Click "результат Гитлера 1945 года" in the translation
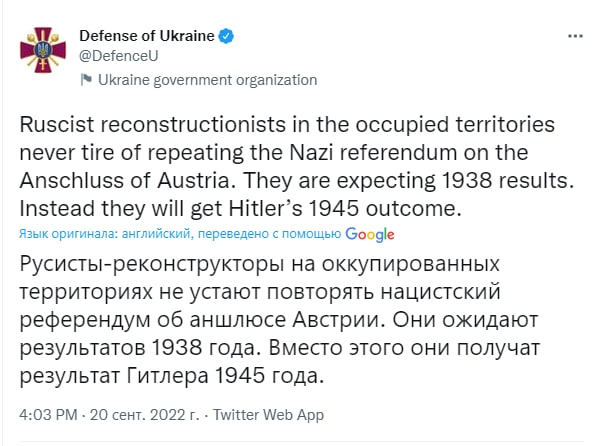Screen dimensions: 601x446 coord(174,376)
